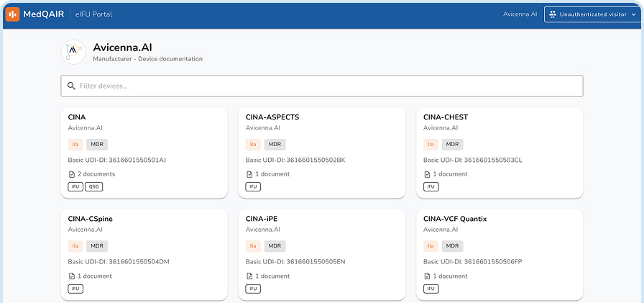Click '1 document' text on CINA-iPE card
644x303 pixels.
point(272,276)
